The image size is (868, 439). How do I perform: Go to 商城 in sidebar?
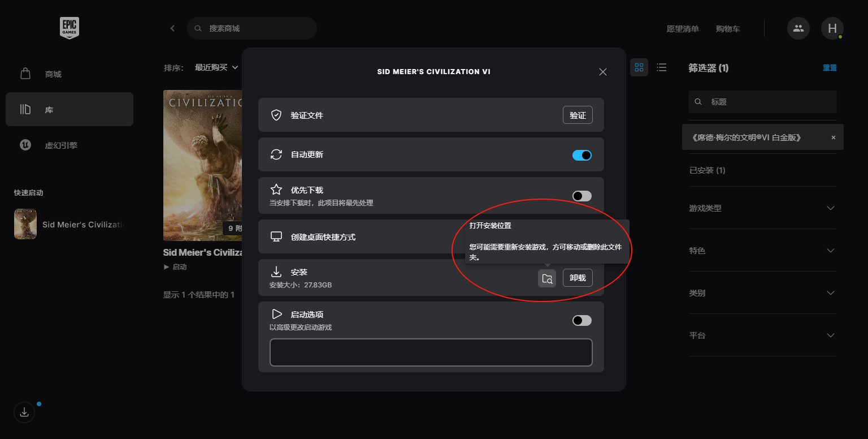pyautogui.click(x=70, y=74)
